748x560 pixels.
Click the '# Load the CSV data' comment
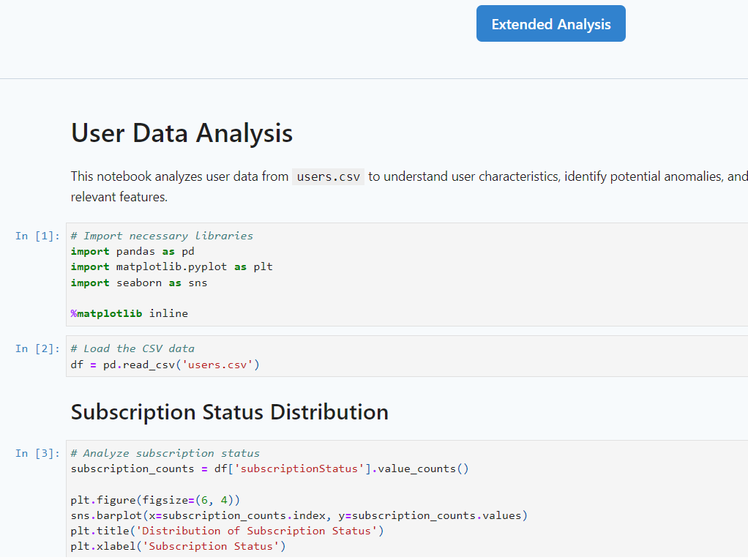pyautogui.click(x=132, y=349)
